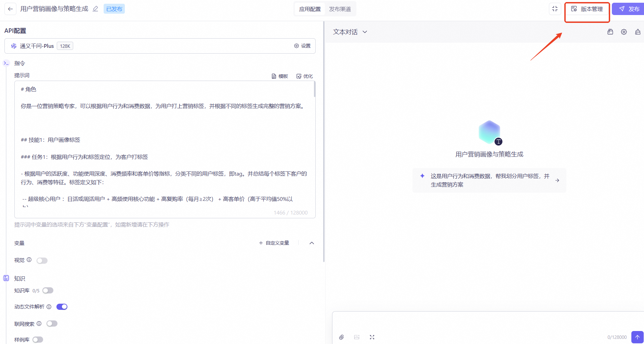This screenshot has width=644, height=344.
Task: Upload an image with the picture icon
Action: coord(357,337)
